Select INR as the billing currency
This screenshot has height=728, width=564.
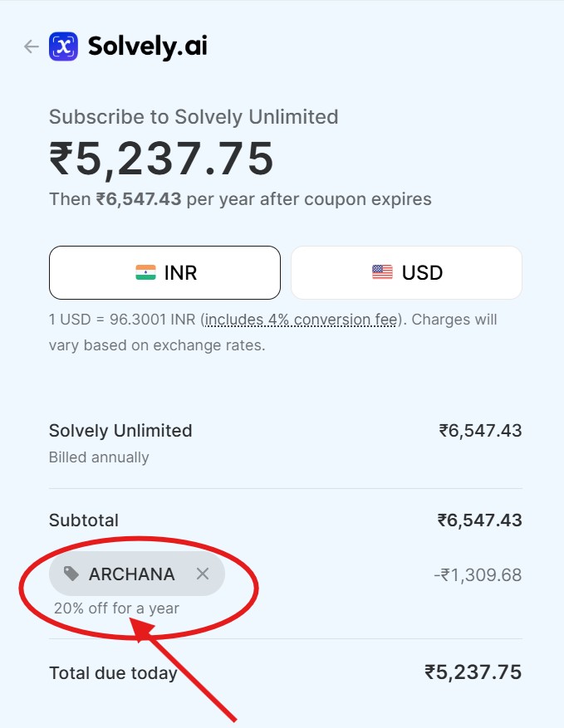pos(164,272)
